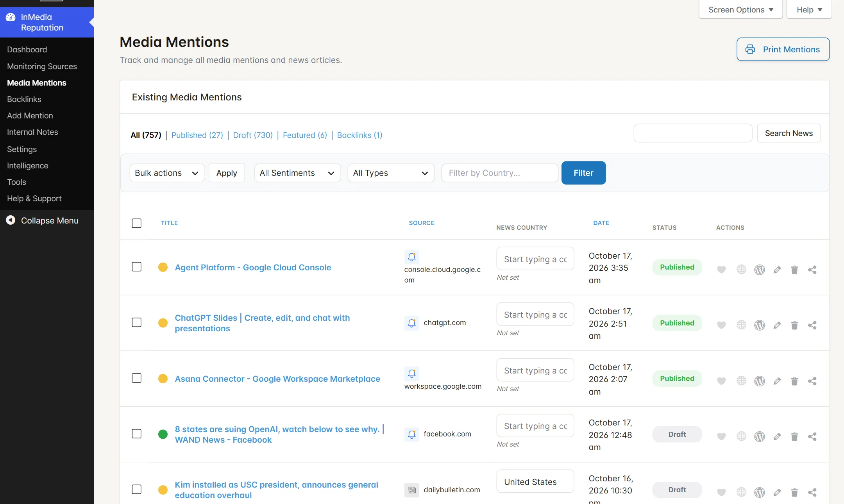
Task: Click the newspaper icon beside dailybulletin.com
Action: [412, 490]
